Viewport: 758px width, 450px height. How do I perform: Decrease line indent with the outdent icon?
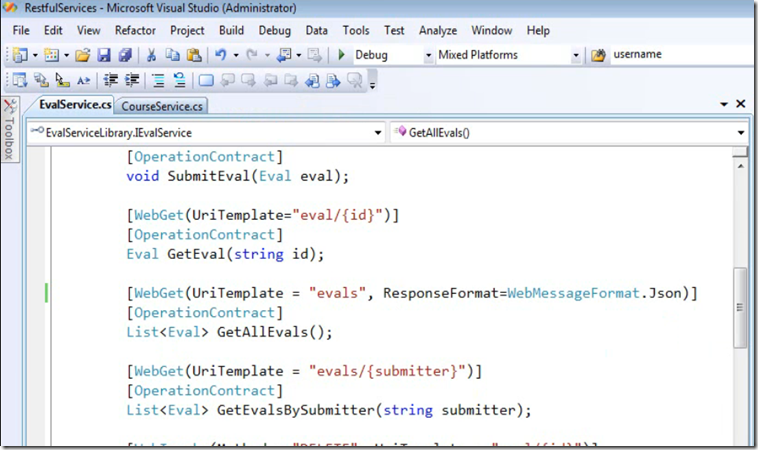click(x=111, y=80)
